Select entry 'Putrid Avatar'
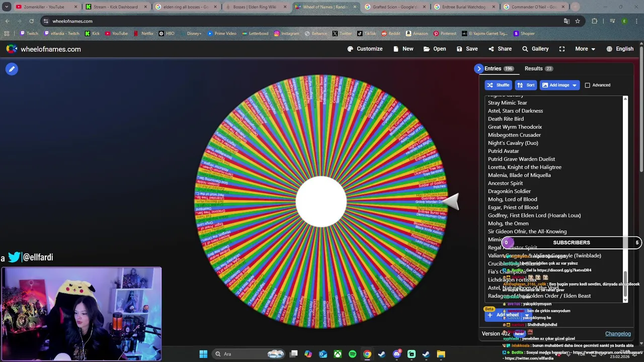Image resolution: width=644 pixels, height=362 pixels. click(x=503, y=151)
